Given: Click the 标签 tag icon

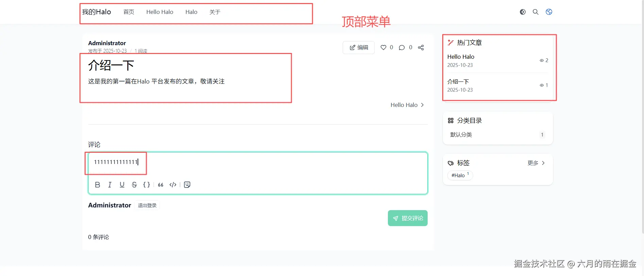Looking at the screenshot, I should tap(451, 163).
